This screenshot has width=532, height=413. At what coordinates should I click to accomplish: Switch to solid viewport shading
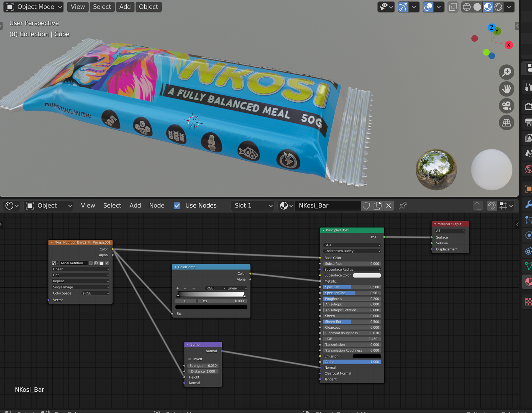(x=477, y=7)
